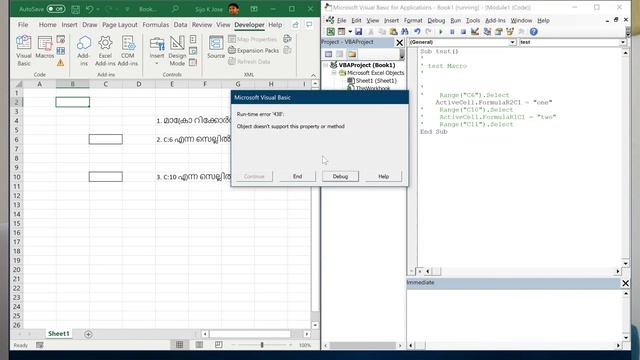
Task: Open the Insert UserForm dropdown arrow
Action: [x=350, y=31]
